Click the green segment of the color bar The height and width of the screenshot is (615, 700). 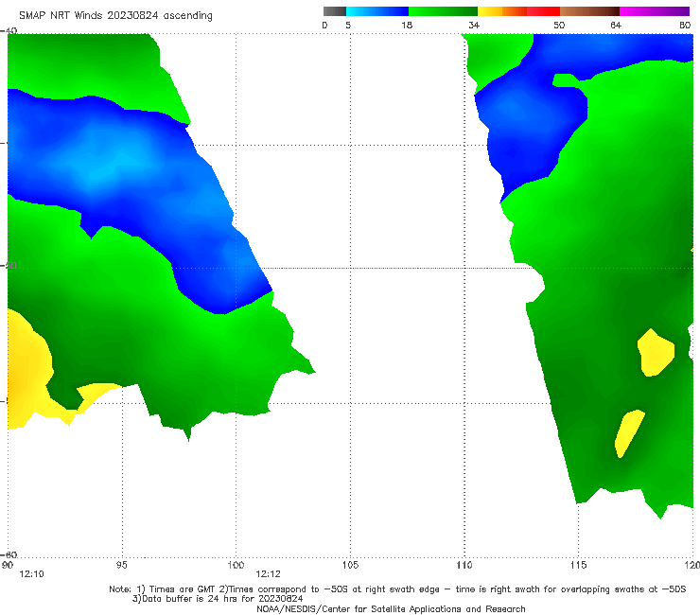coord(443,11)
